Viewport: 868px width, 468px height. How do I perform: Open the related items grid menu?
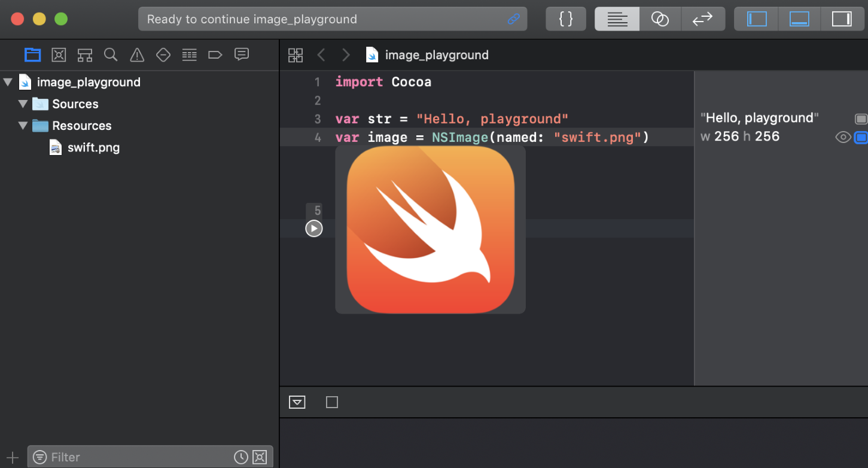pos(296,55)
